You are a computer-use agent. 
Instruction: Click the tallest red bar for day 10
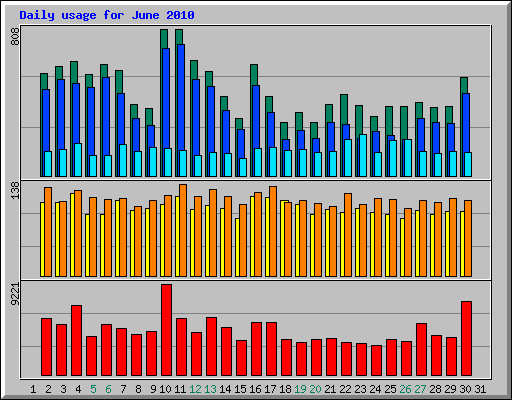[x=166, y=330]
